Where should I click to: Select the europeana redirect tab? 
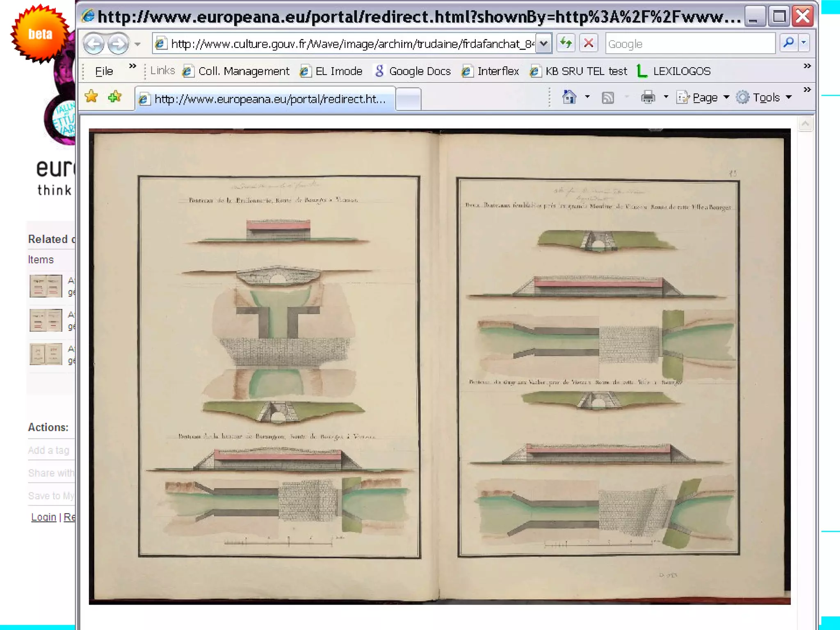pyautogui.click(x=266, y=99)
